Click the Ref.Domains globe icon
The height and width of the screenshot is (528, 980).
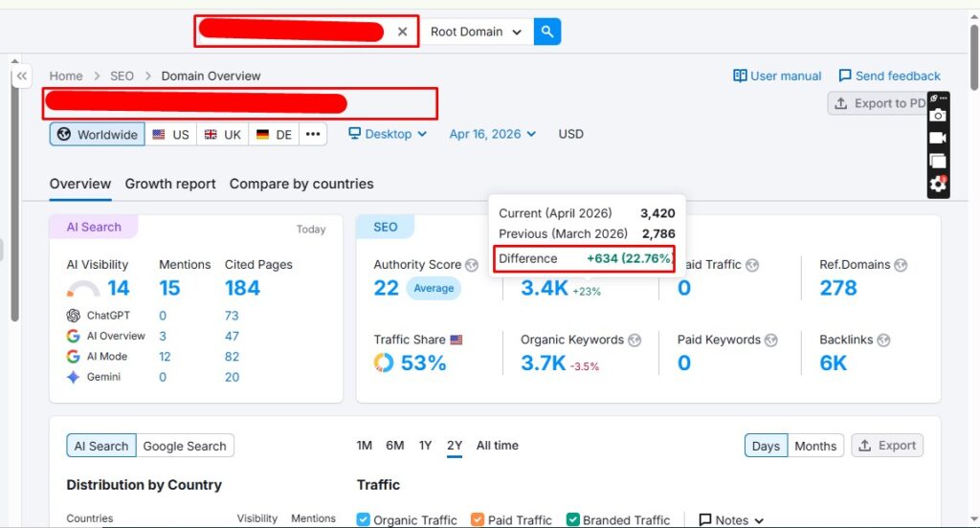click(901, 265)
